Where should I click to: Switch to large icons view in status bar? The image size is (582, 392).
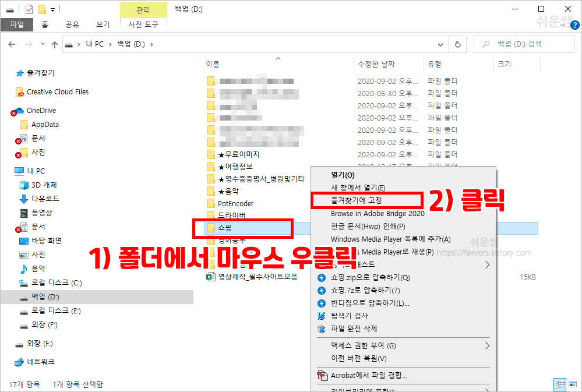(x=573, y=384)
